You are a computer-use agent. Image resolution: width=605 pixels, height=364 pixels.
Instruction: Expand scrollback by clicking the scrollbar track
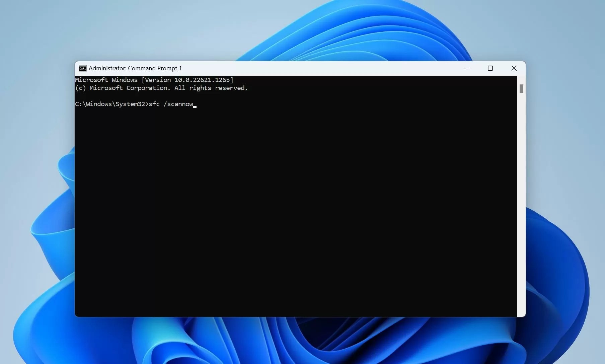click(521, 201)
